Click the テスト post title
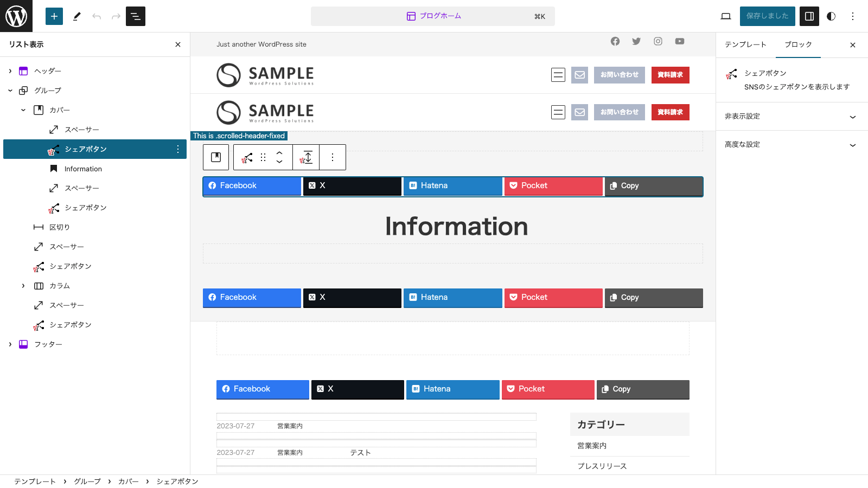The image size is (868, 488). coord(360,453)
